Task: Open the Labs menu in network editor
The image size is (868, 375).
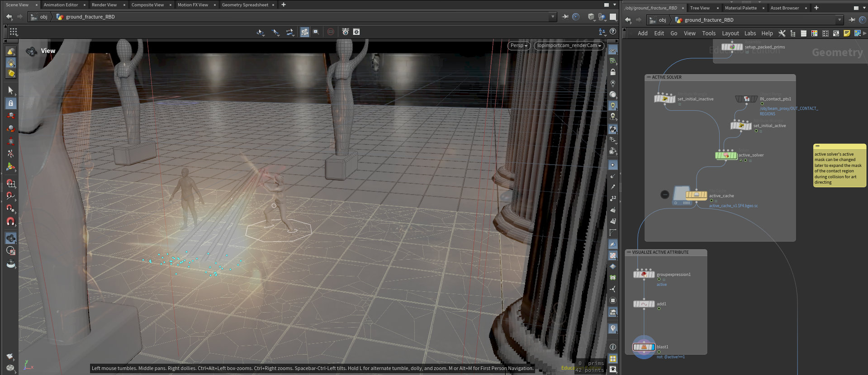Action: 750,33
